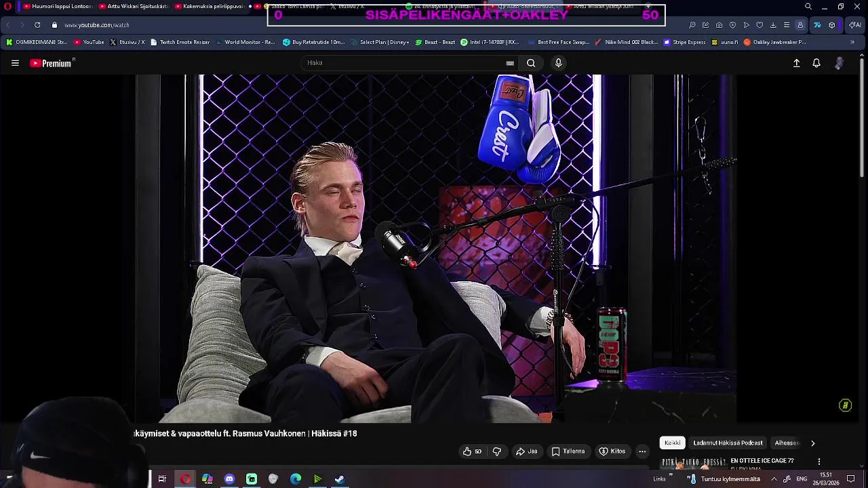The width and height of the screenshot is (868, 488).
Task: Open Windows notification center icon
Action: [851, 479]
